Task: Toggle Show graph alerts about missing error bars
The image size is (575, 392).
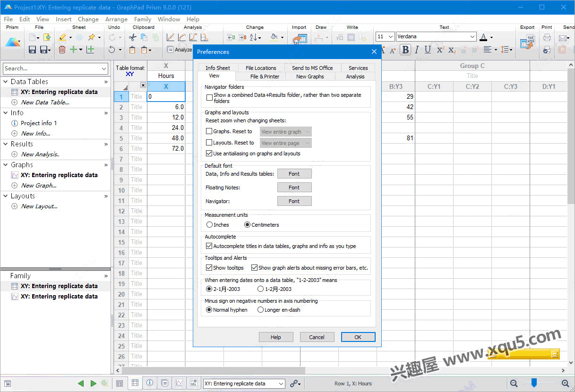Action: (254, 268)
